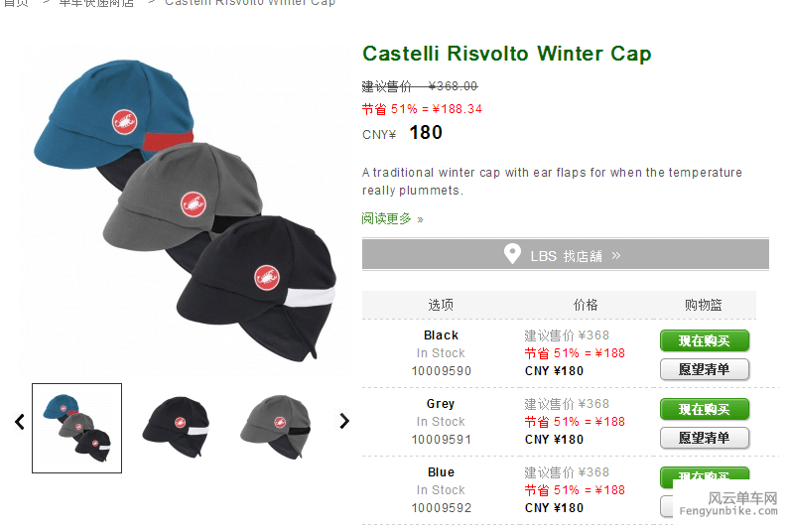Click the LBS 找店舖 store finder bar
The image size is (787, 532).
tap(565, 254)
